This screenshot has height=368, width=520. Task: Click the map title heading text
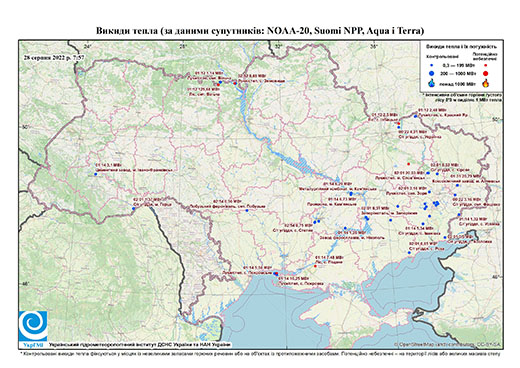[260, 31]
